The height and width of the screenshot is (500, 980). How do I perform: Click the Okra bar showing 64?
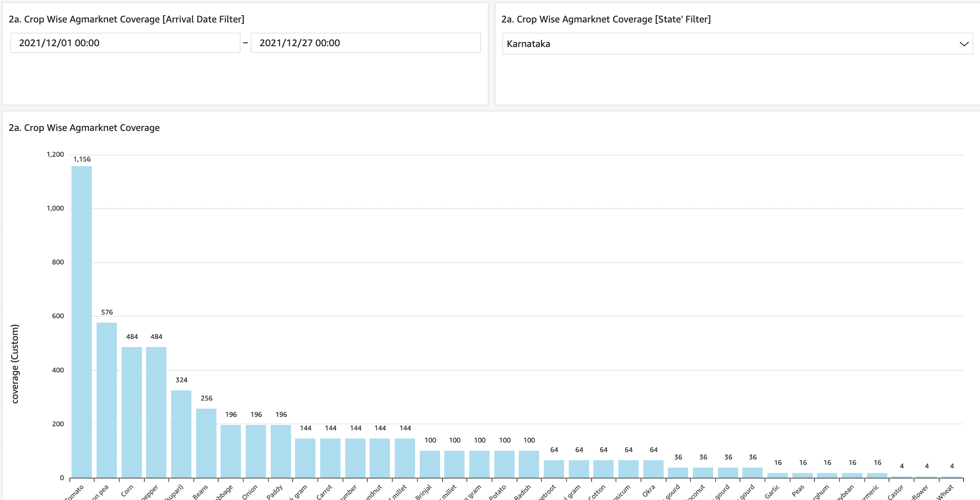tap(653, 469)
